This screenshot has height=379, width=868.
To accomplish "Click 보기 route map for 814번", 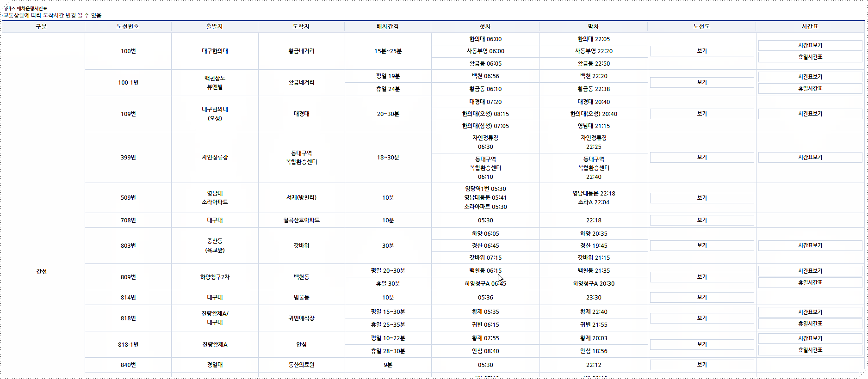I will tap(702, 298).
